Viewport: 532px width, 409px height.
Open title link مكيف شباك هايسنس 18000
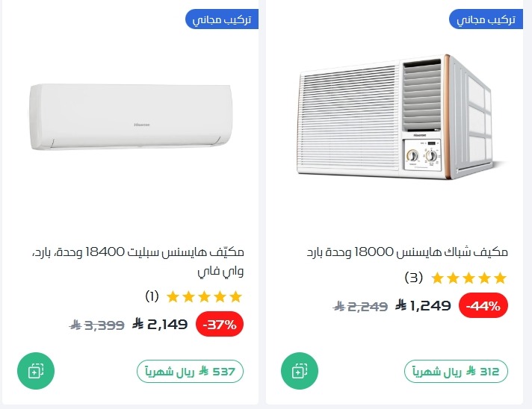(x=408, y=252)
